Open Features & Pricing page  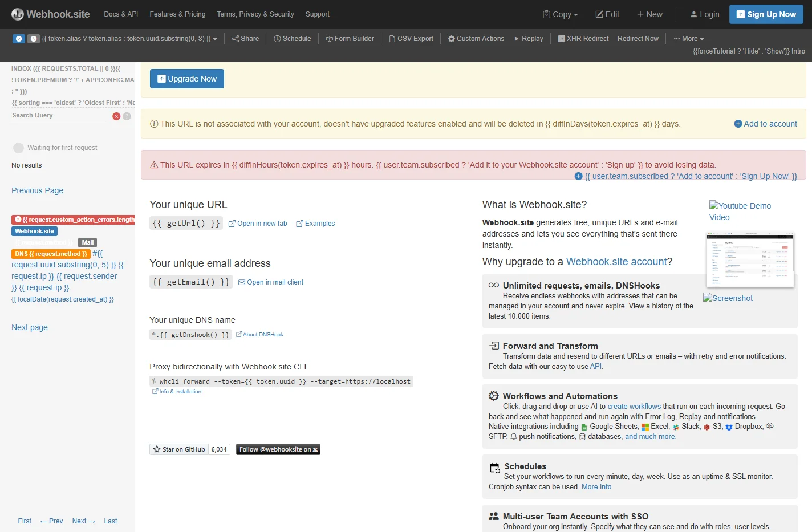[177, 14]
